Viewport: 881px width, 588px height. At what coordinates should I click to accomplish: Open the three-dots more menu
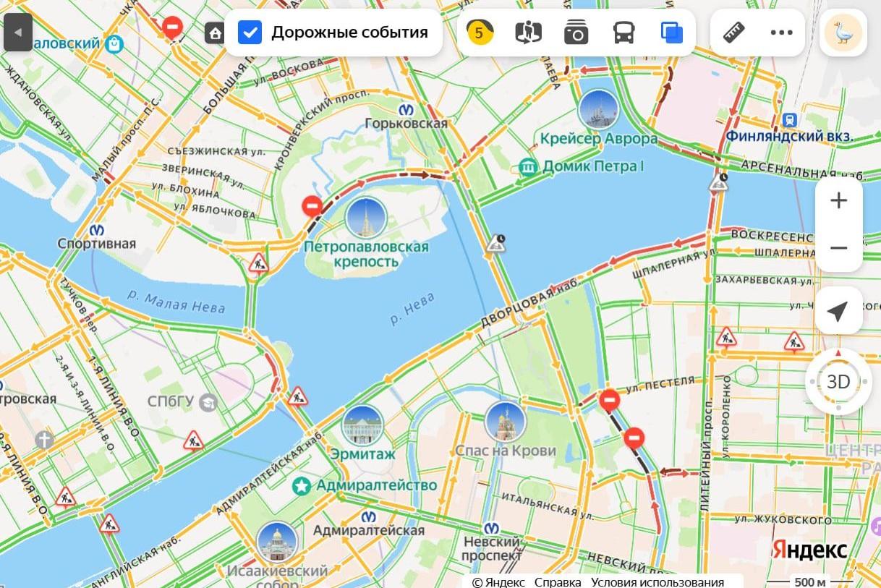click(781, 33)
